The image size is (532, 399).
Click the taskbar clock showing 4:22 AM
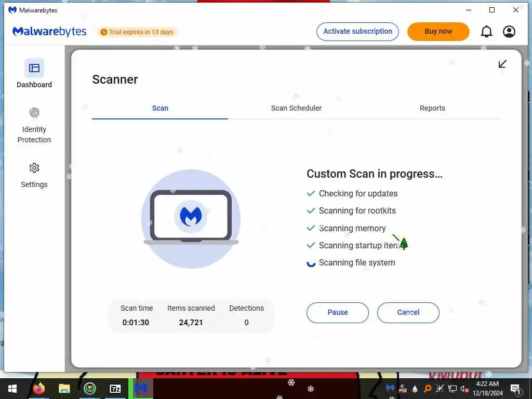[x=487, y=389]
